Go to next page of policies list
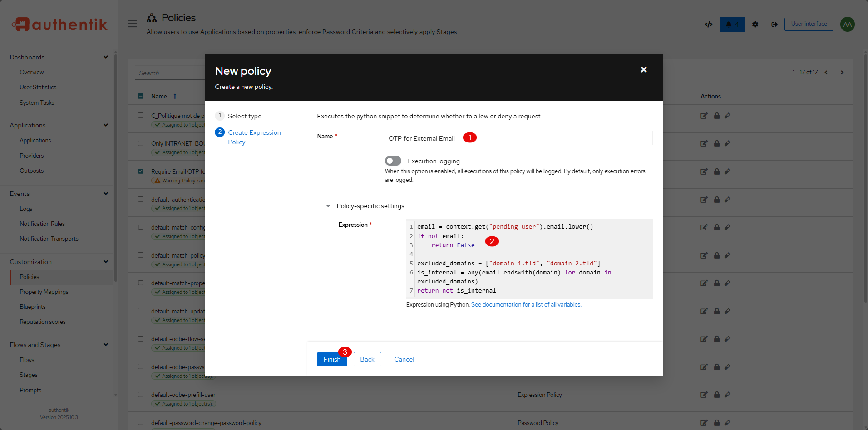The image size is (868, 430). click(x=842, y=73)
